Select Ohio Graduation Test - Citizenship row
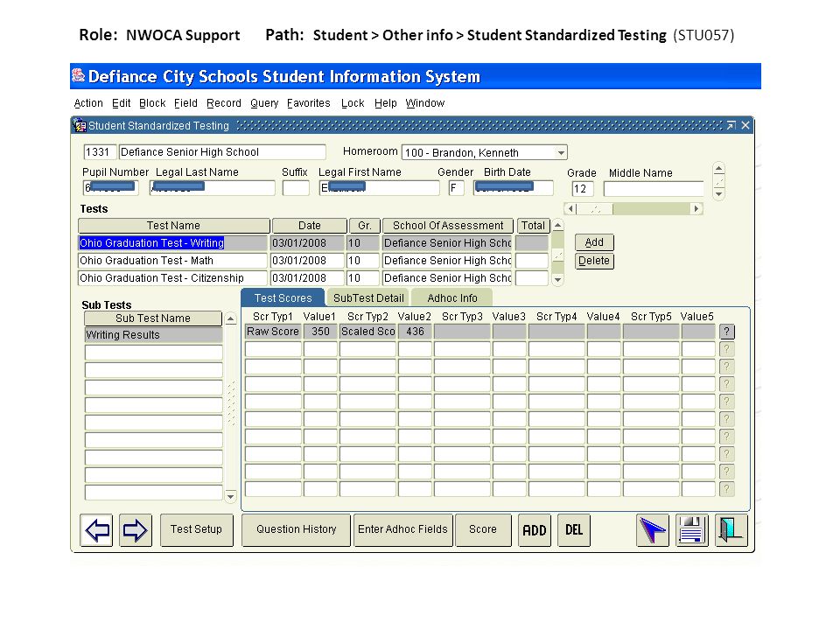This screenshot has width=840, height=630. [x=172, y=278]
